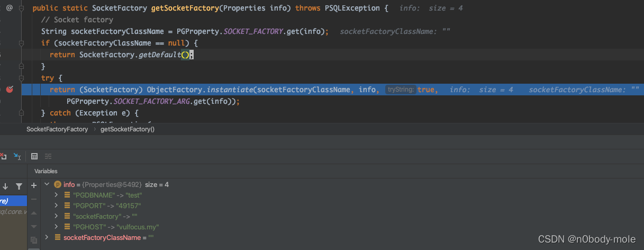Click the remove watch minus icon

tap(34, 199)
